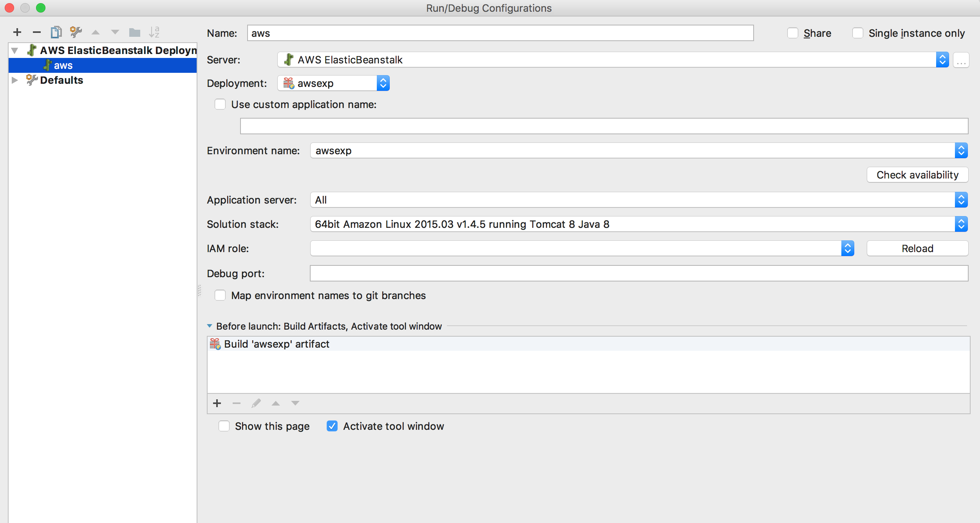Enable Single instance only
Viewport: 980px width, 523px height.
pos(858,33)
